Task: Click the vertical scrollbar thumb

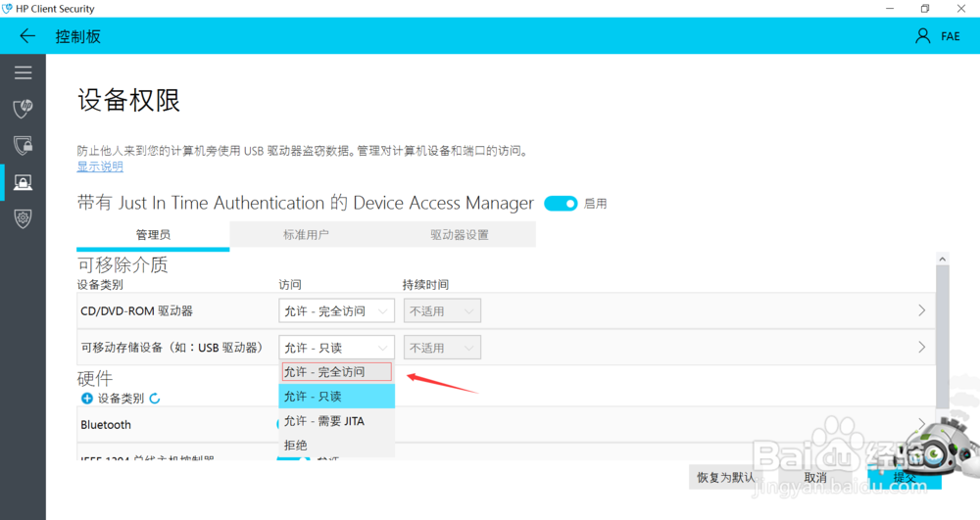Action: pyautogui.click(x=943, y=337)
